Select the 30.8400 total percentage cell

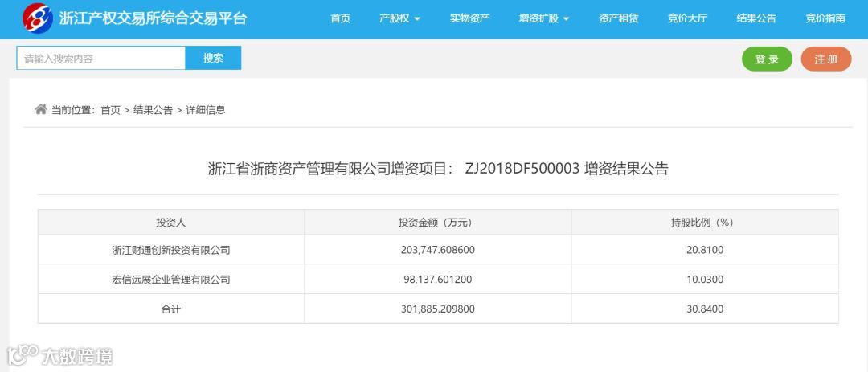coord(705,309)
